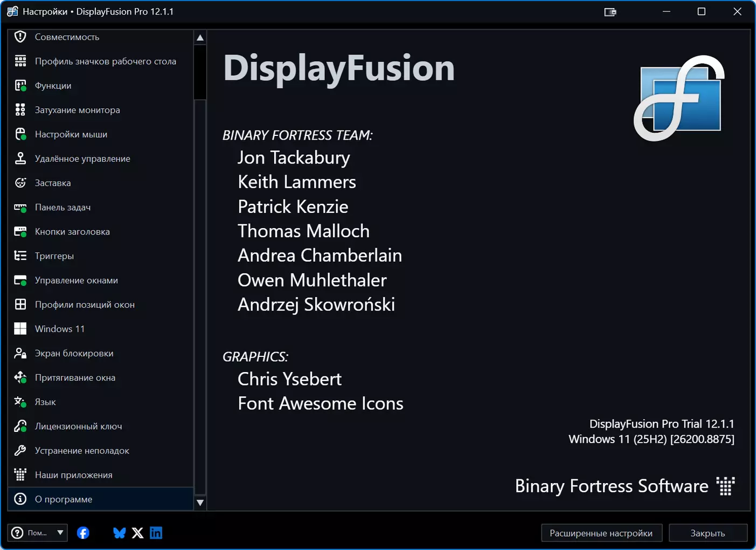756x550 pixels.
Task: Click the Binary Fortress Software grid logo
Action: (726, 486)
